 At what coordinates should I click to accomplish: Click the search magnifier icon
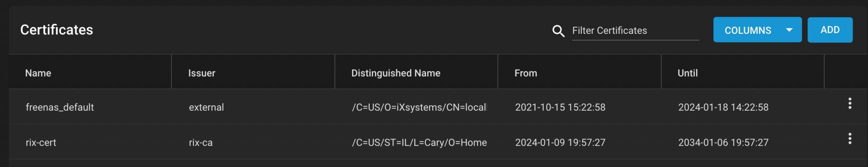tap(558, 31)
